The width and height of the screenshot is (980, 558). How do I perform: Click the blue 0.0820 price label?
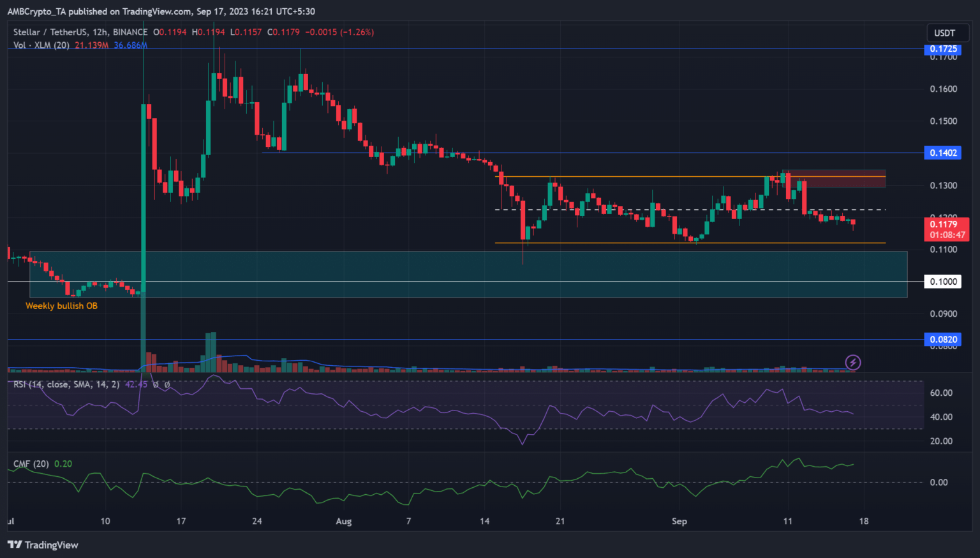point(942,340)
